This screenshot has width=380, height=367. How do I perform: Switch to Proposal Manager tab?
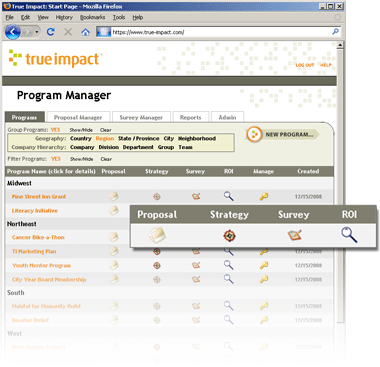tap(78, 117)
